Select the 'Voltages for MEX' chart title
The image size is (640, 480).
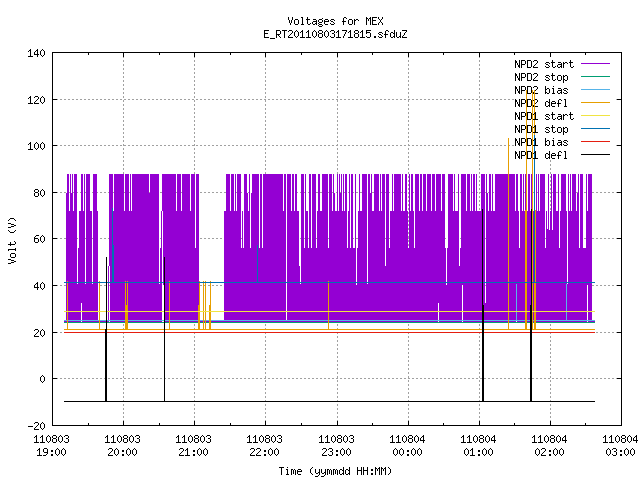335,21
